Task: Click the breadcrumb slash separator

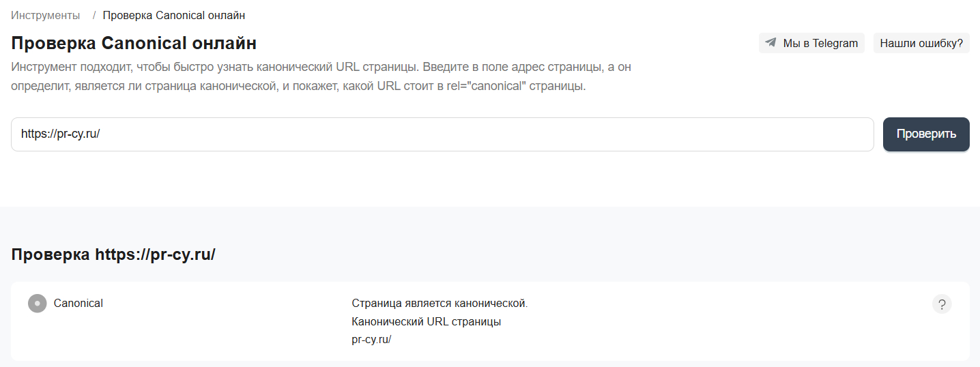Action: pos(94,15)
